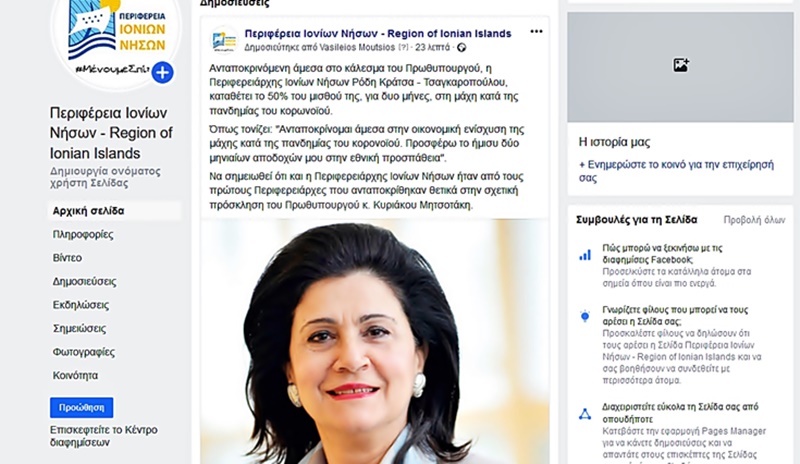The height and width of the screenshot is (464, 800).
Task: Open the three-dot post options menu
Action: tap(536, 32)
